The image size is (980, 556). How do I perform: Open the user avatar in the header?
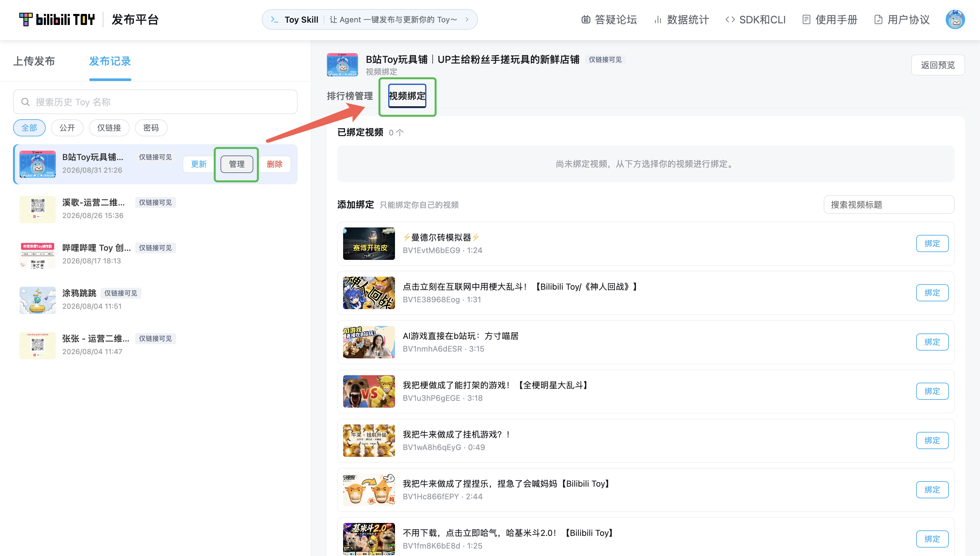(x=955, y=19)
